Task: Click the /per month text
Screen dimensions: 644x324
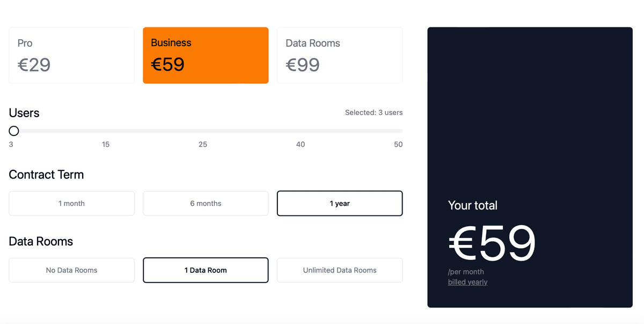Action: [x=466, y=272]
